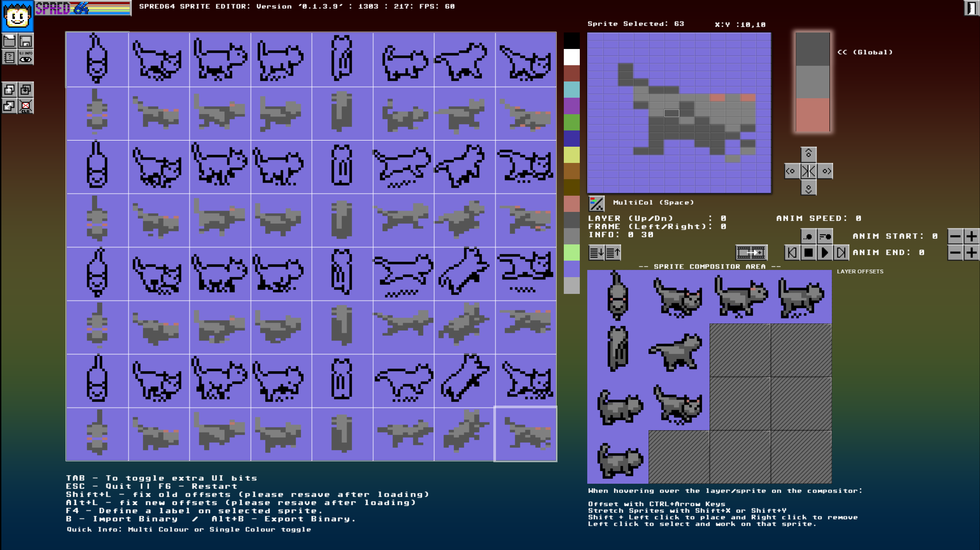980x550 pixels.
Task: Shift sprite pixels left with the left arrow
Action: [x=792, y=171]
